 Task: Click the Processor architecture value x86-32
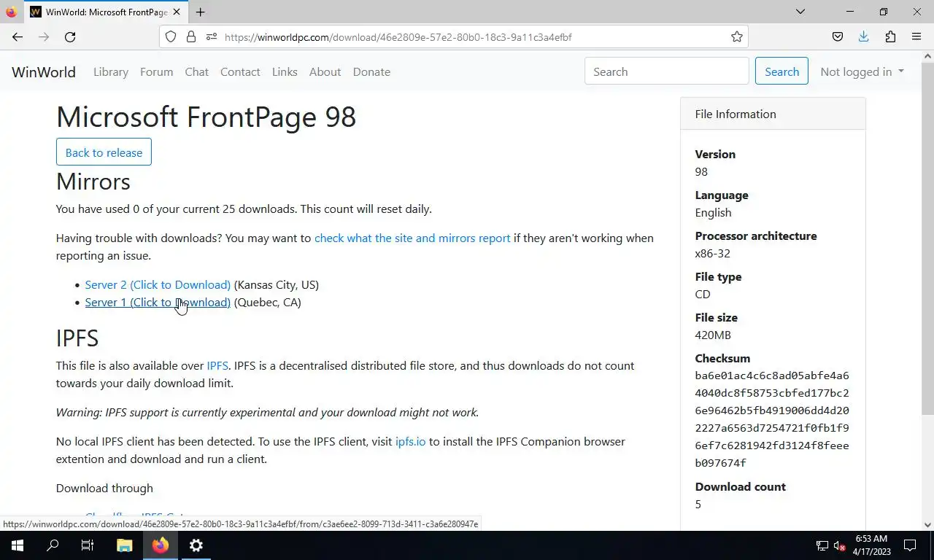coord(712,253)
